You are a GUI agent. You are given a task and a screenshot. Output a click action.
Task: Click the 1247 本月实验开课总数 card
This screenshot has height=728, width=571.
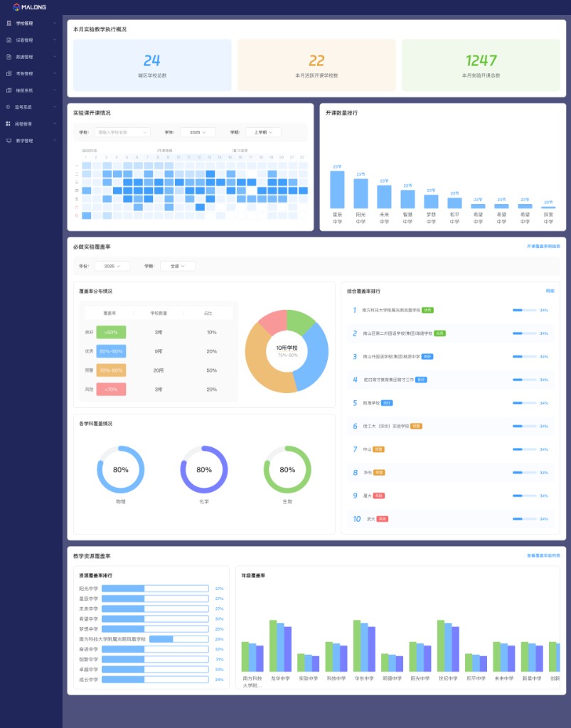click(481, 65)
